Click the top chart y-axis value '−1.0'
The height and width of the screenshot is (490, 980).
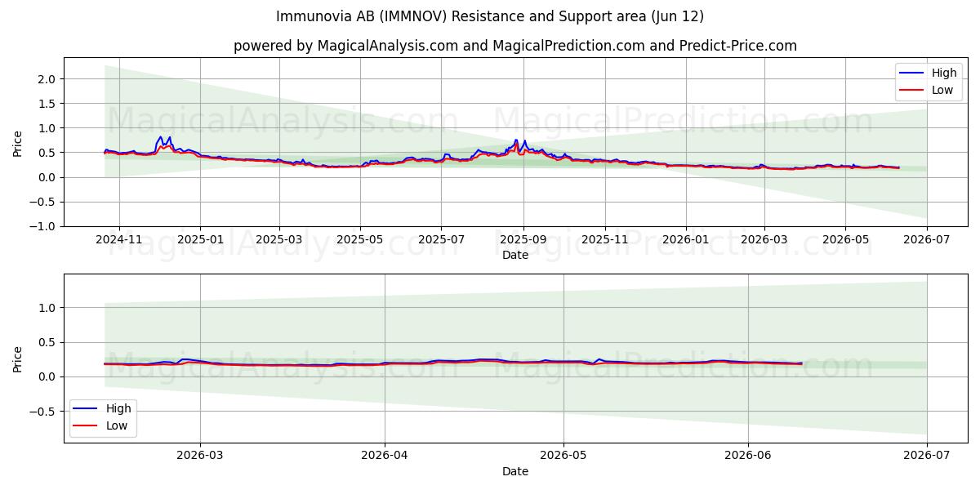pos(42,226)
